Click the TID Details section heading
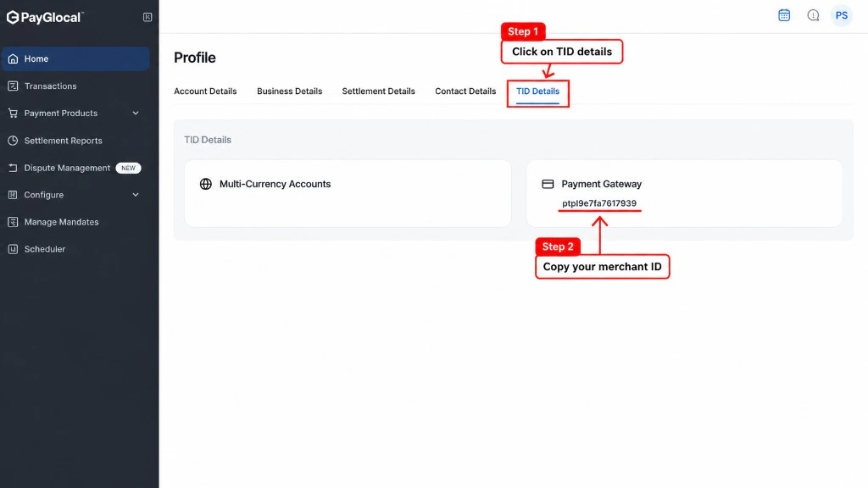The height and width of the screenshot is (488, 868). coord(208,140)
